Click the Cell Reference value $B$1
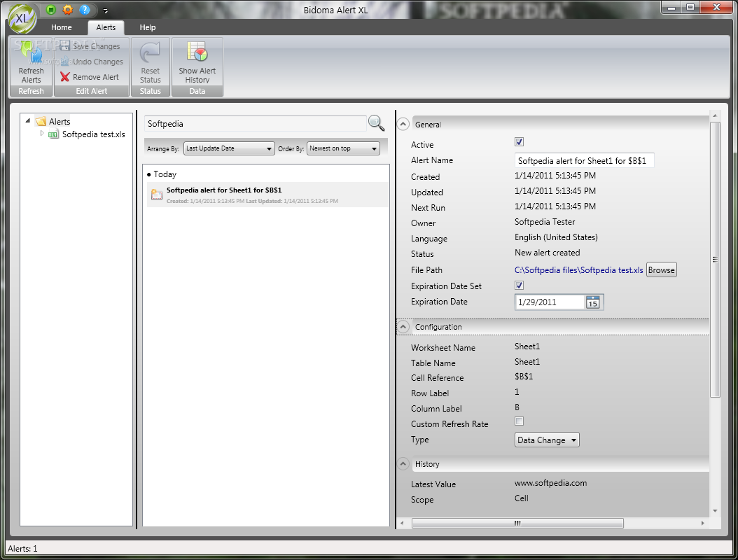This screenshot has height=560, width=738. click(x=523, y=377)
